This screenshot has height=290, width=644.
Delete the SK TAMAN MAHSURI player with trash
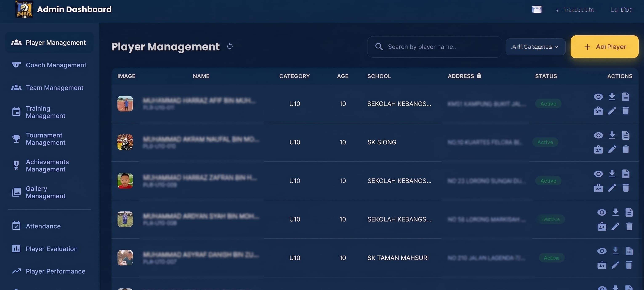(x=629, y=265)
